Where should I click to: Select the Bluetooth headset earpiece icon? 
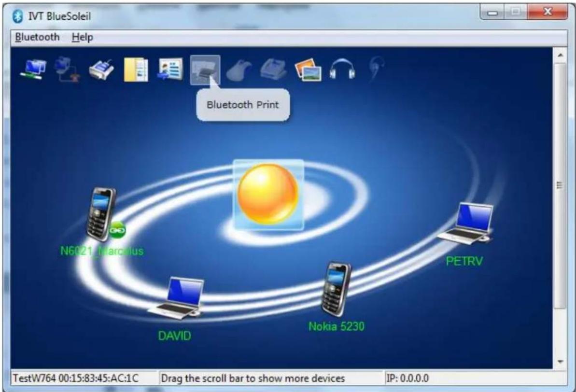pyautogui.click(x=377, y=68)
